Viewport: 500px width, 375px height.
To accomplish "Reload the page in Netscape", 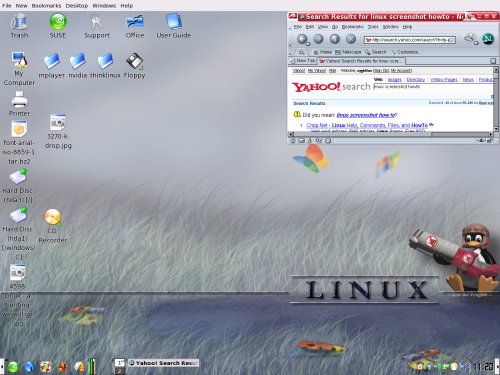I will point(334,39).
